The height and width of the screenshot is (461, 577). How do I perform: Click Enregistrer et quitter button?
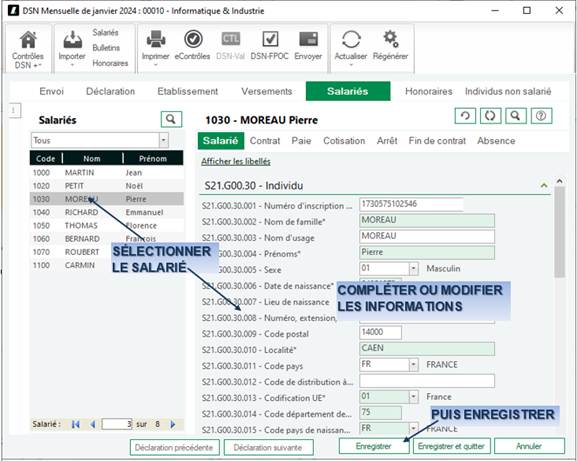[x=452, y=446]
